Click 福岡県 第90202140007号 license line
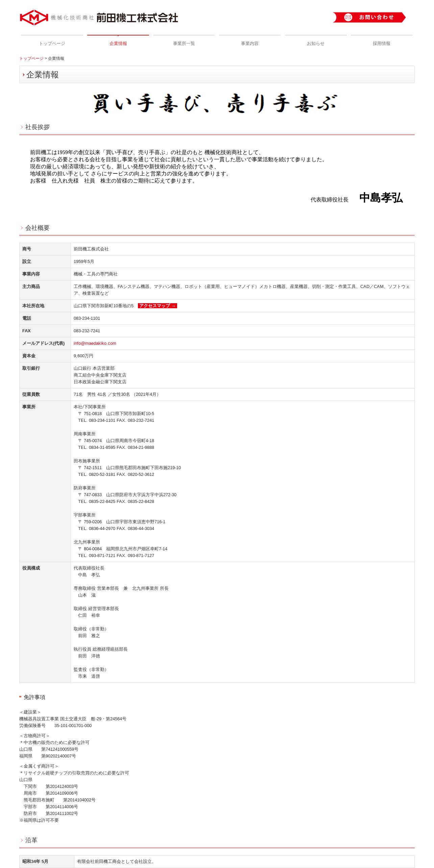The height and width of the screenshot is (868, 434). coord(48,756)
